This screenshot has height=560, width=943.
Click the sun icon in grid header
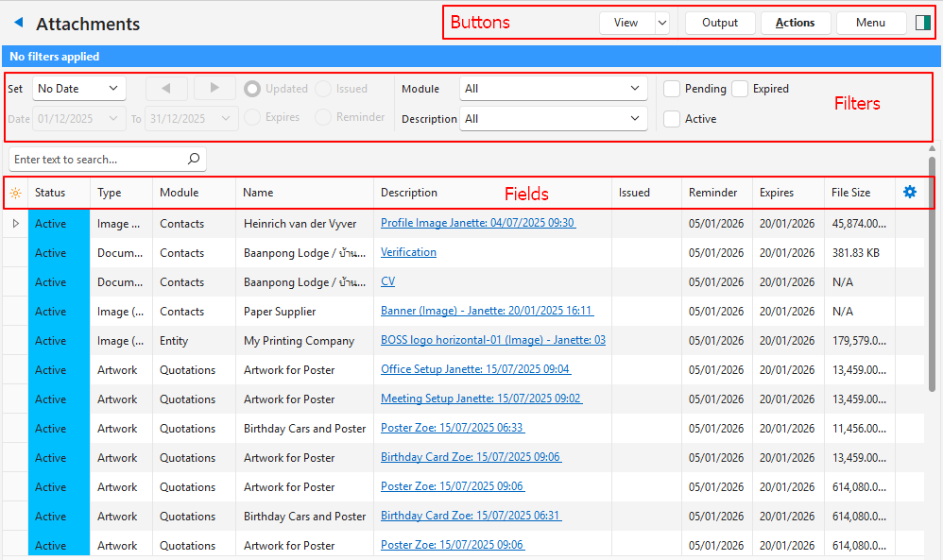15,193
